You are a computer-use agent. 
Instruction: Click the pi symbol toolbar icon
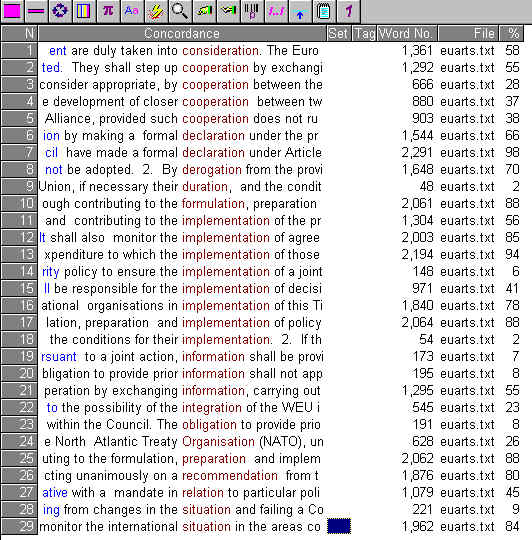point(108,11)
